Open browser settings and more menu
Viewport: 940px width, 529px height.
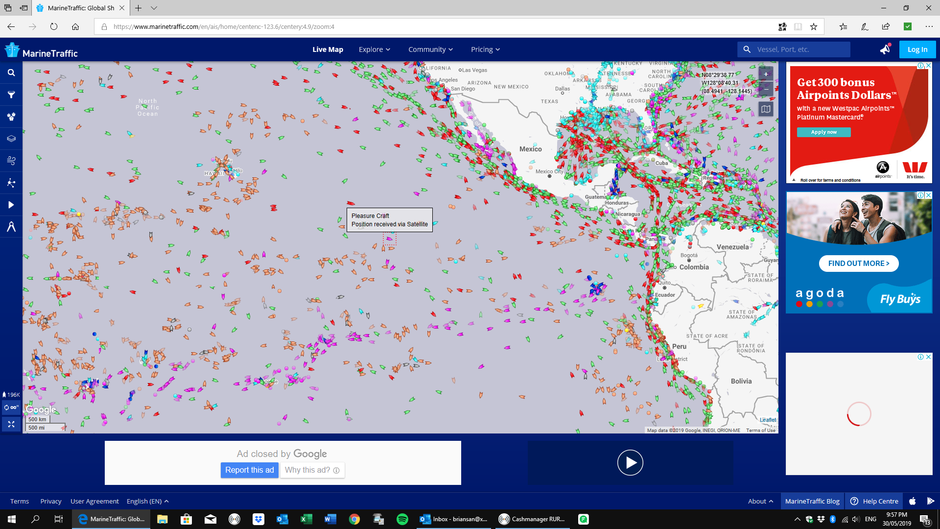[929, 26]
